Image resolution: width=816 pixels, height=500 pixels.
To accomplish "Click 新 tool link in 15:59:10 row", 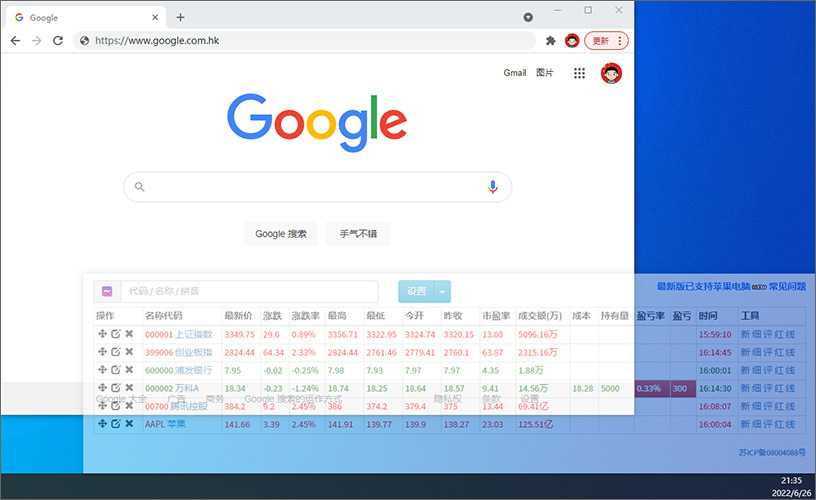I will [745, 335].
